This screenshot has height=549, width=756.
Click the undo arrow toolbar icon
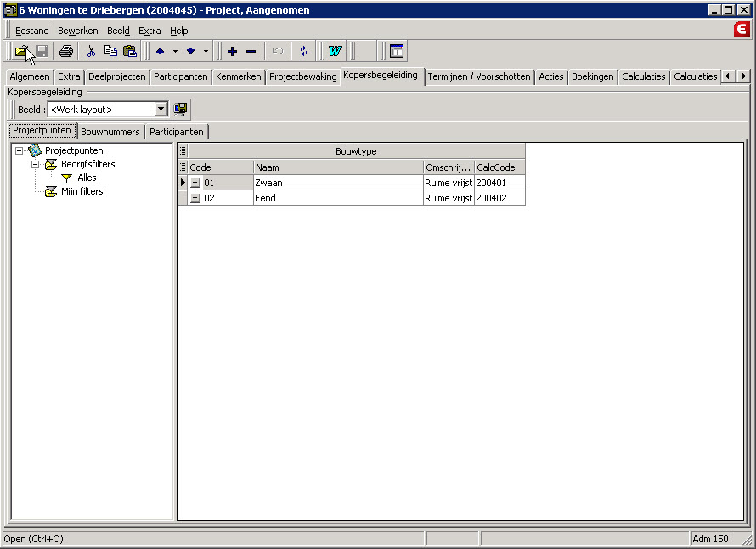278,51
